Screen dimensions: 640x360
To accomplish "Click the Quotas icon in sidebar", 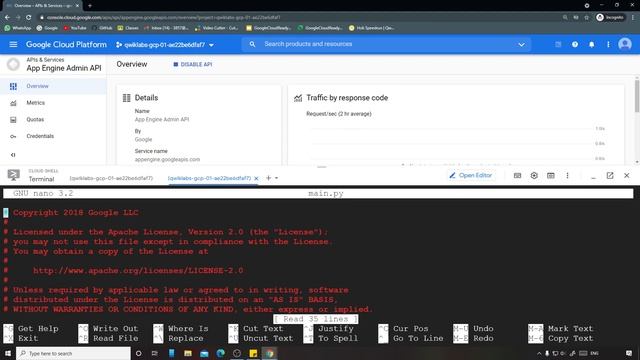I will [x=13, y=120].
